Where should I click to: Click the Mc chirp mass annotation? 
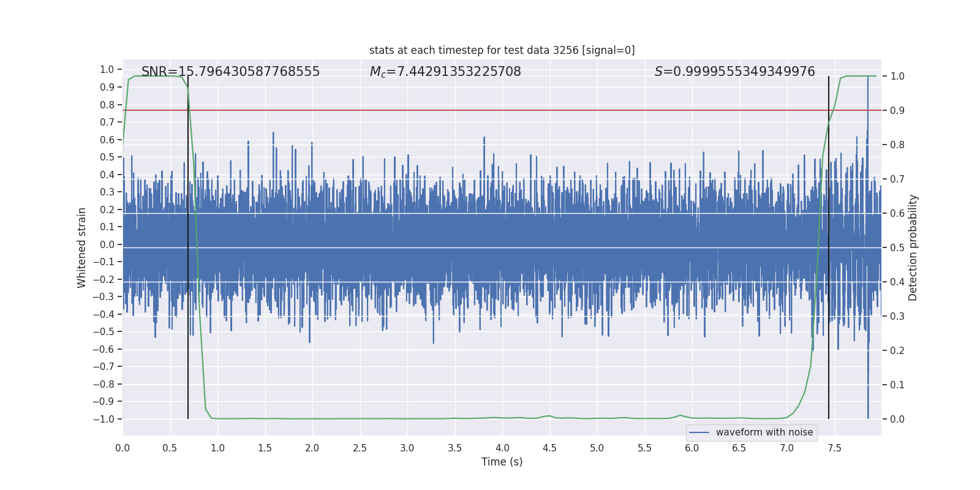coord(445,72)
